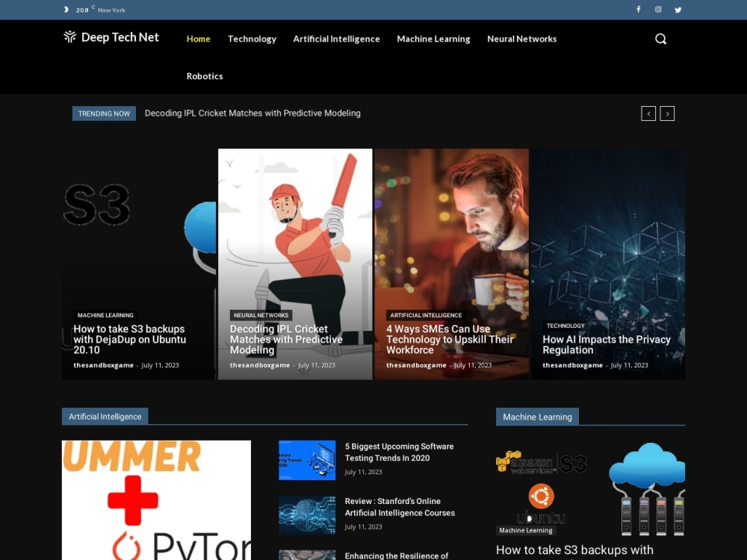
Task: Click July 11, 2023 under Software Testing Trends
Action: pos(364,472)
